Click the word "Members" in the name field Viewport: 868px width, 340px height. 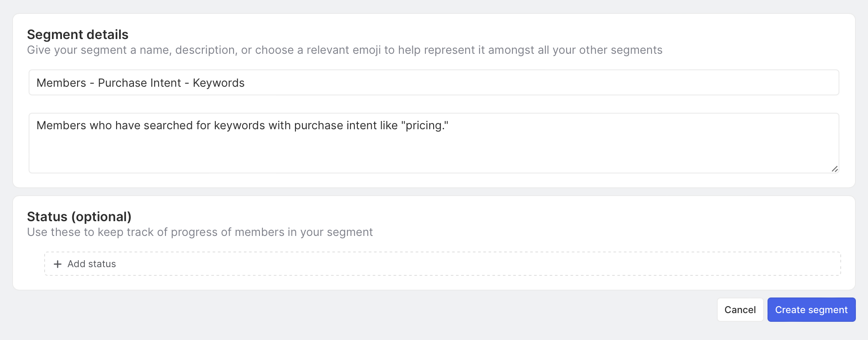point(61,83)
